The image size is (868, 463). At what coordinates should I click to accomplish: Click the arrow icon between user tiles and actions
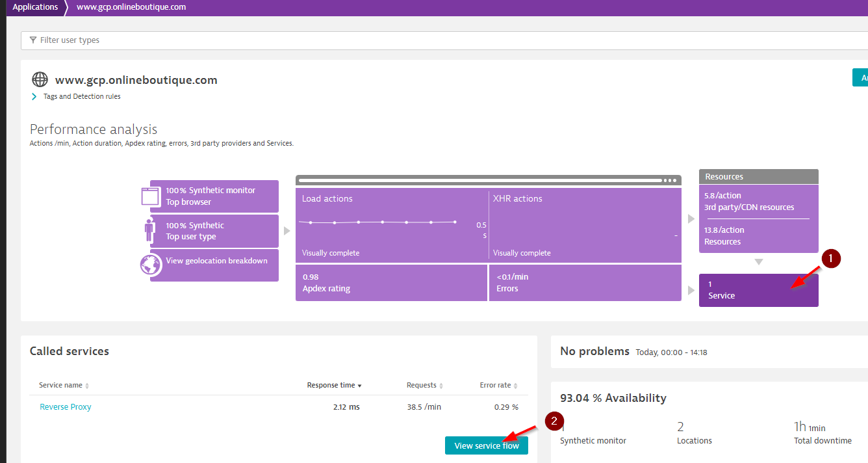286,230
